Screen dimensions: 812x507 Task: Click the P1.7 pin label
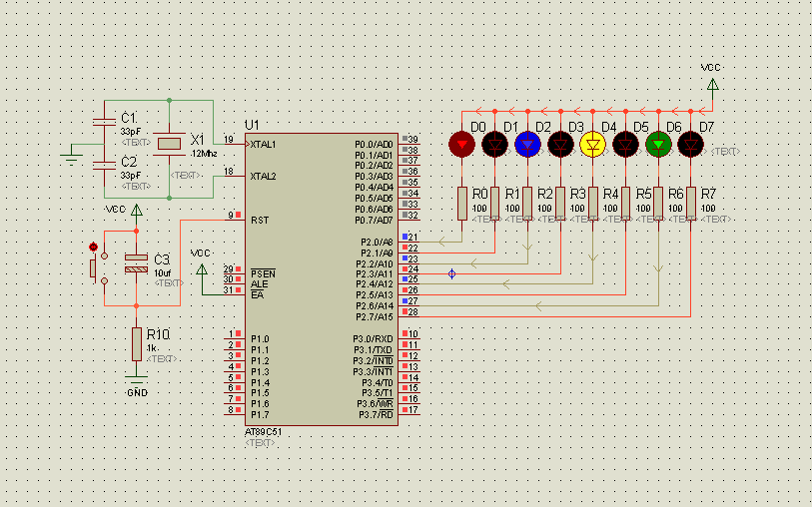pos(260,414)
